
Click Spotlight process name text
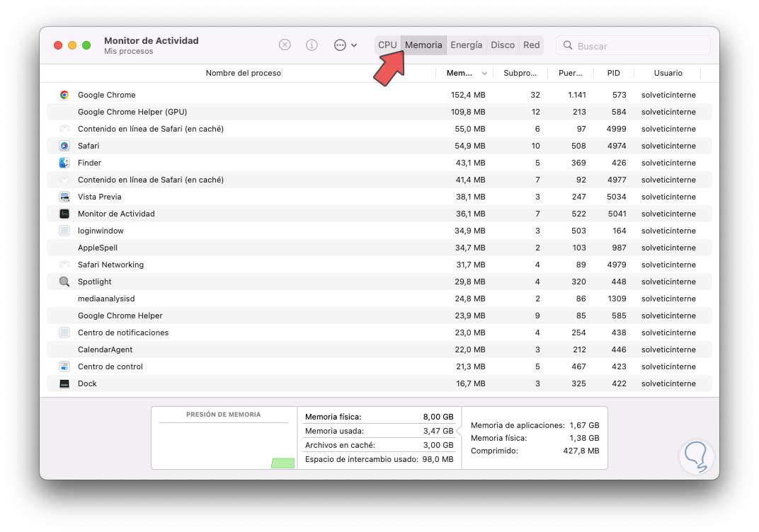pos(94,282)
